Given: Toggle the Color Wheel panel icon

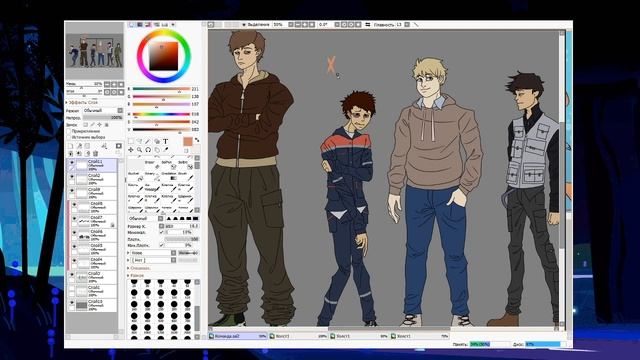Looking at the screenshot, I should point(132,25).
